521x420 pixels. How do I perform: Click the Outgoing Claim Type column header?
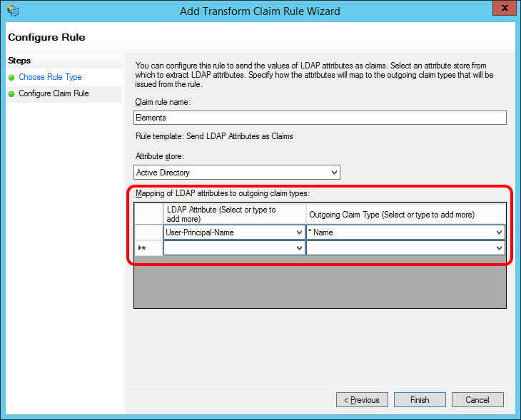click(x=405, y=214)
